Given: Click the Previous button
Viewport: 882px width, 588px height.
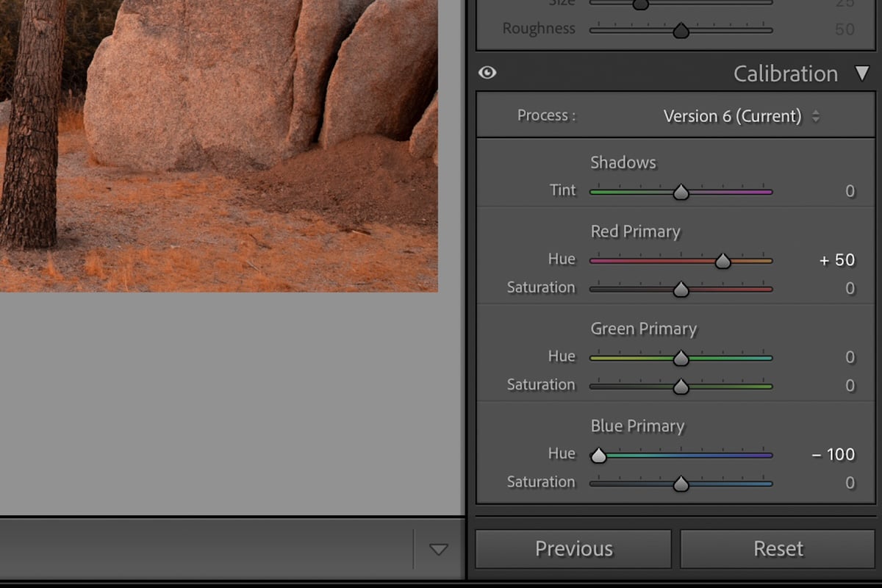Looking at the screenshot, I should pos(573,548).
